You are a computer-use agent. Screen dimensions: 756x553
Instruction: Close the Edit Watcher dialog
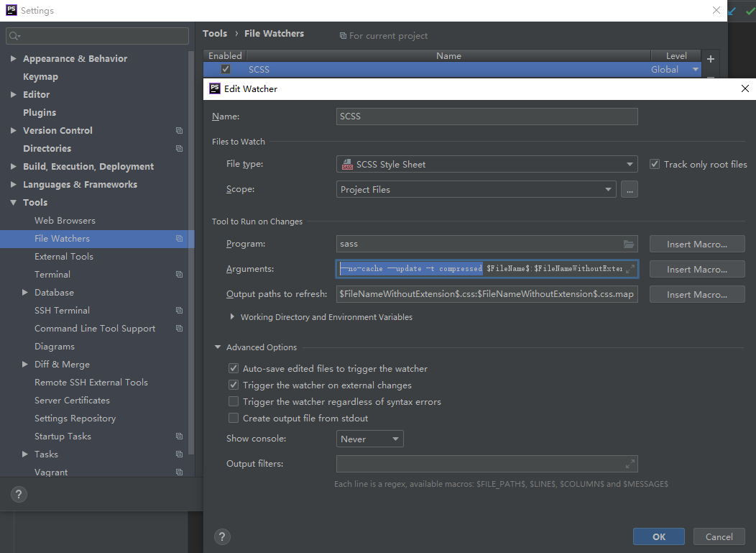pyautogui.click(x=745, y=88)
